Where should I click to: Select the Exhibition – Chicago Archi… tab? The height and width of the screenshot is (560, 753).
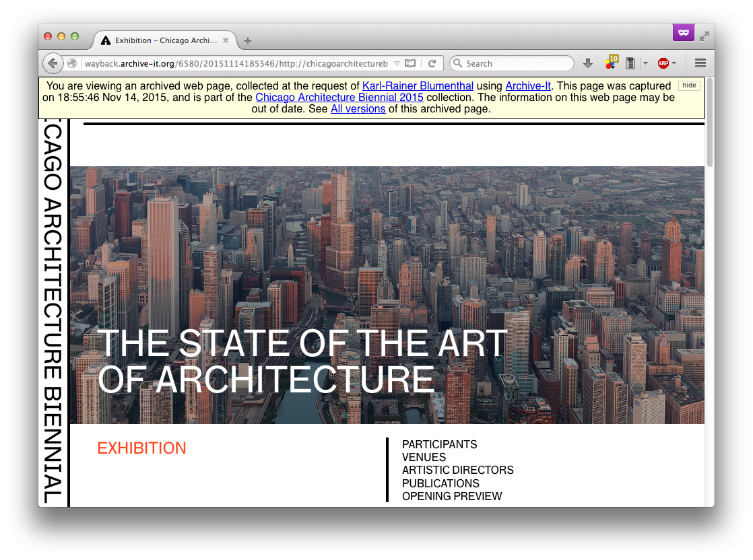point(164,40)
